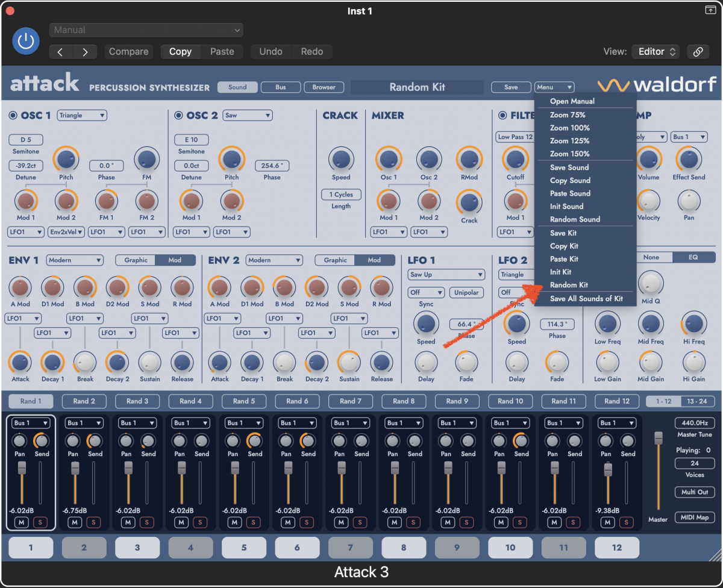The width and height of the screenshot is (723, 588).
Task: Toggle the OSC 2 enable radio button
Action: [178, 116]
